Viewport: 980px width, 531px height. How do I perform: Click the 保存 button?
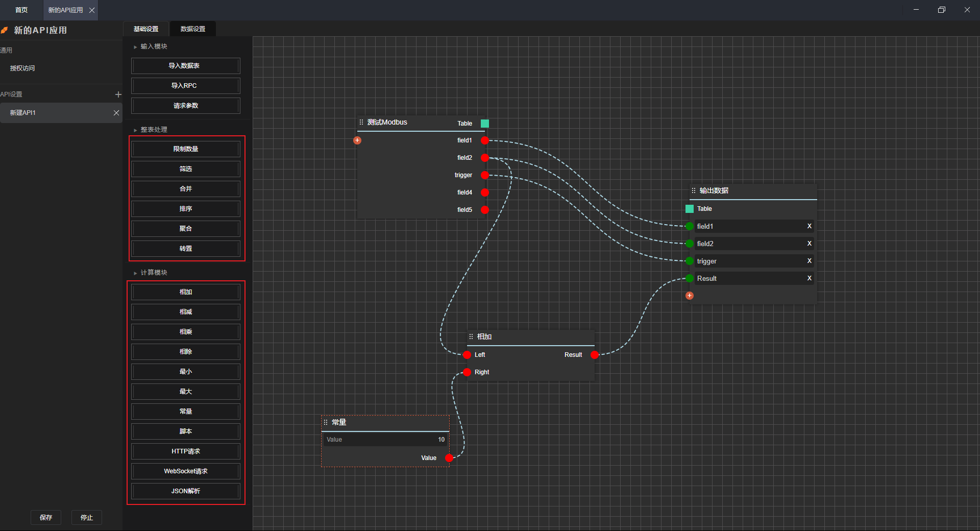(x=46, y=517)
